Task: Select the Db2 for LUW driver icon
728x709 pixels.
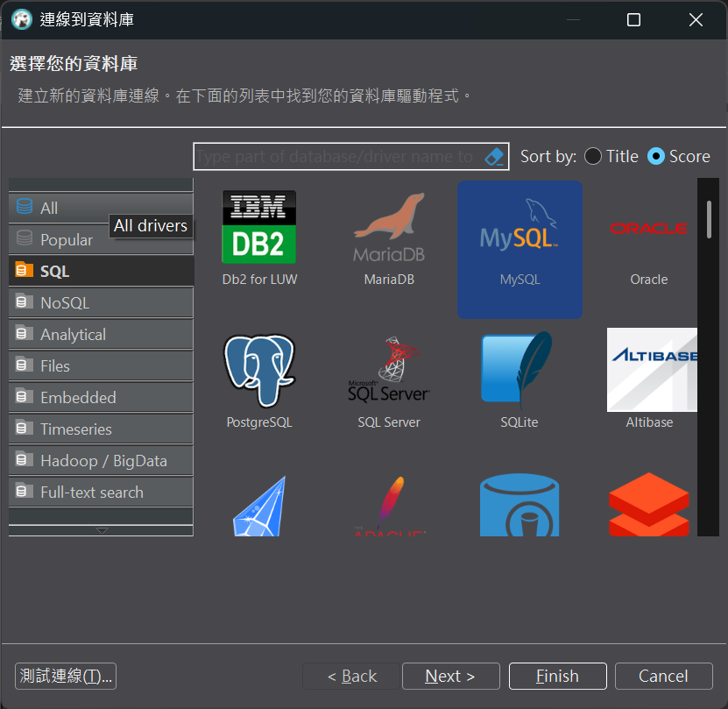Action: coord(259,227)
